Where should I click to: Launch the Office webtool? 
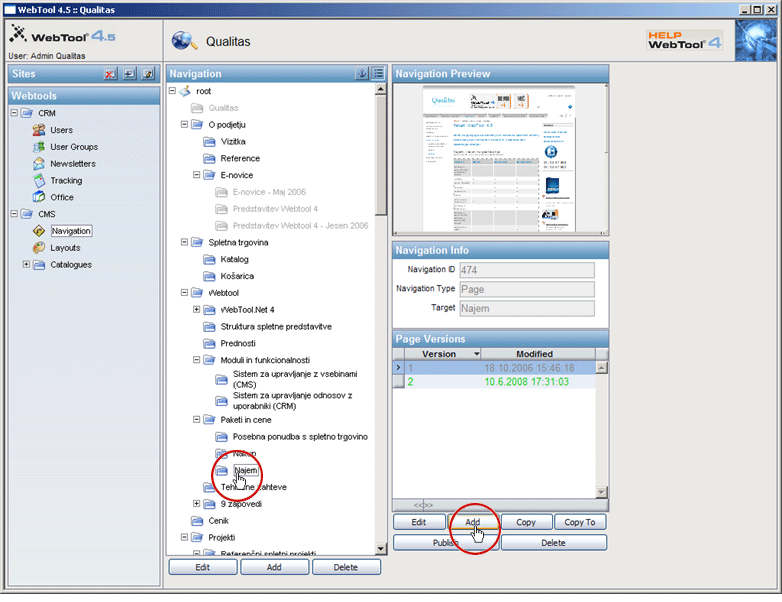coord(61,198)
